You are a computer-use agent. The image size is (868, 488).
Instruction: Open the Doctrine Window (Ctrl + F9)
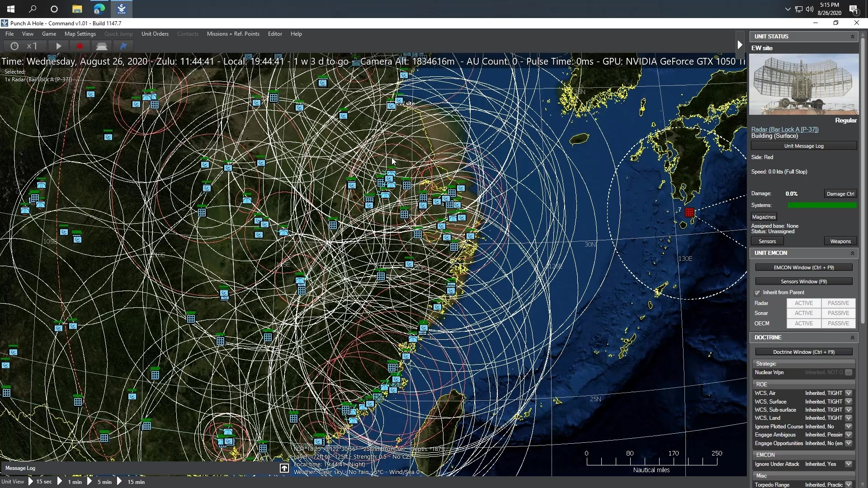pyautogui.click(x=804, y=352)
